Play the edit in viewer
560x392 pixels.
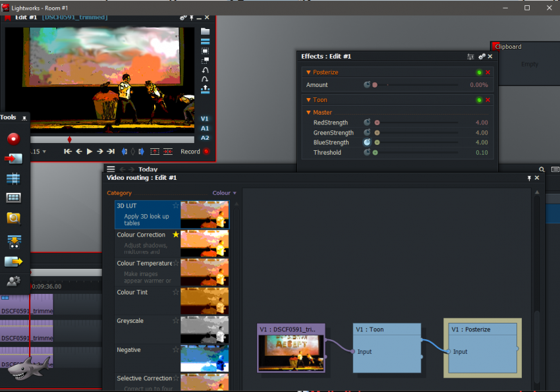click(x=90, y=152)
